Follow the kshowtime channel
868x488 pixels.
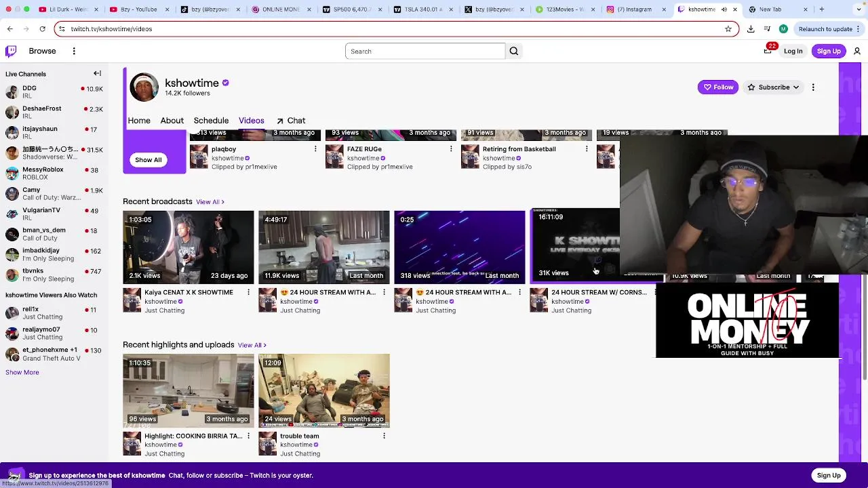click(x=718, y=87)
